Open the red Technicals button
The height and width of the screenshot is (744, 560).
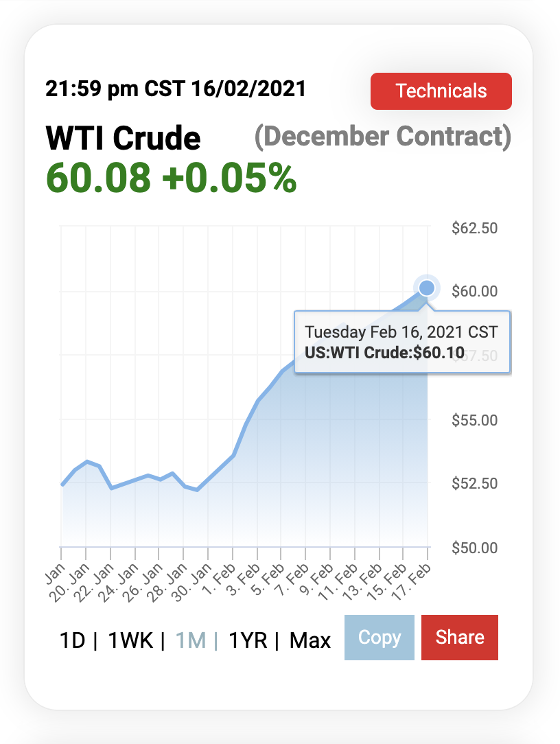tap(441, 91)
